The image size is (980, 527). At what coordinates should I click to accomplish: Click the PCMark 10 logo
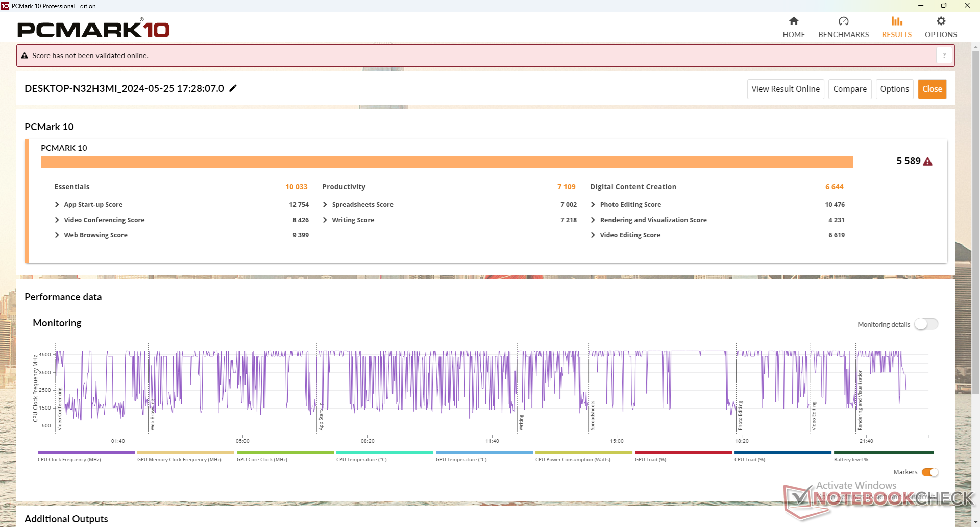pyautogui.click(x=93, y=29)
